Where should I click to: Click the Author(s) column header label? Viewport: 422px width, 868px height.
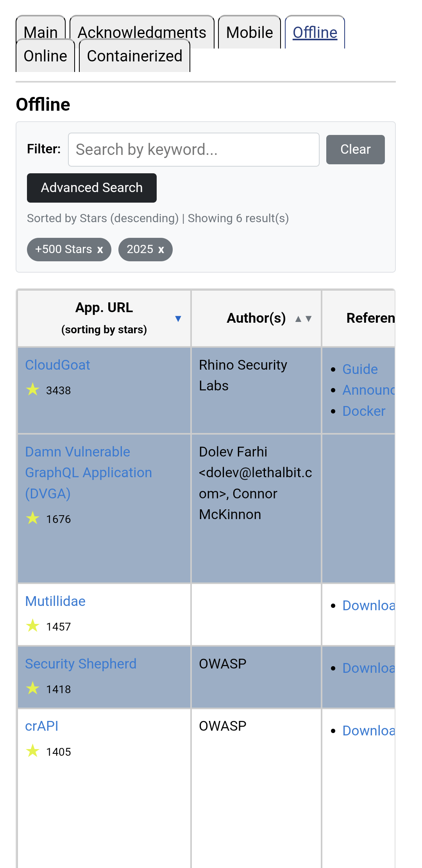click(256, 318)
